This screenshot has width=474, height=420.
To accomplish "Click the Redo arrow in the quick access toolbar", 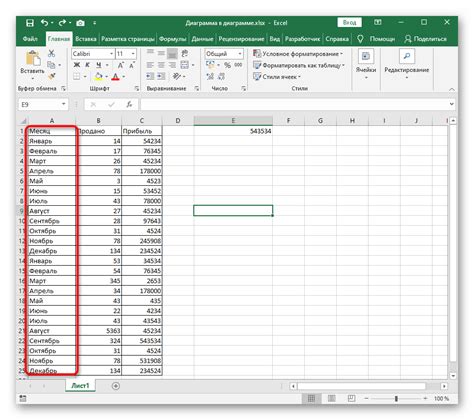I will (62, 23).
